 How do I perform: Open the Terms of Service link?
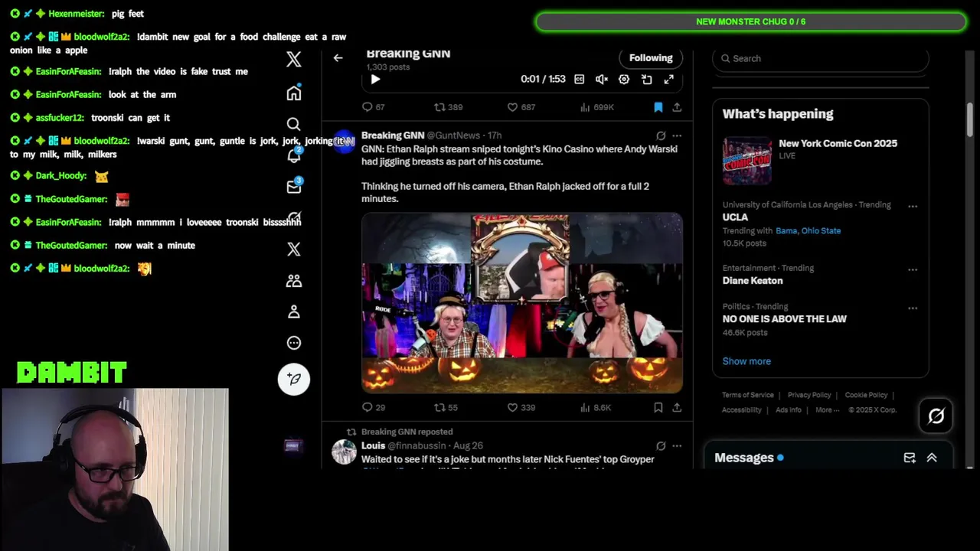[748, 395]
